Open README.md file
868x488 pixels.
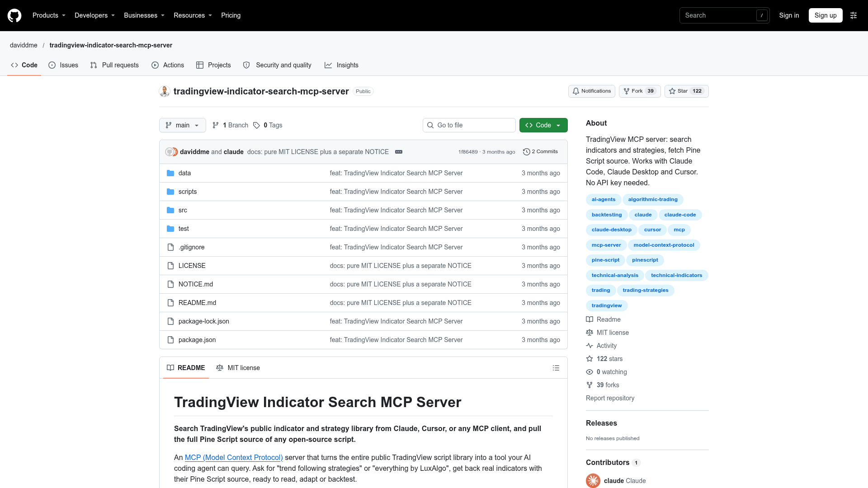pyautogui.click(x=197, y=303)
